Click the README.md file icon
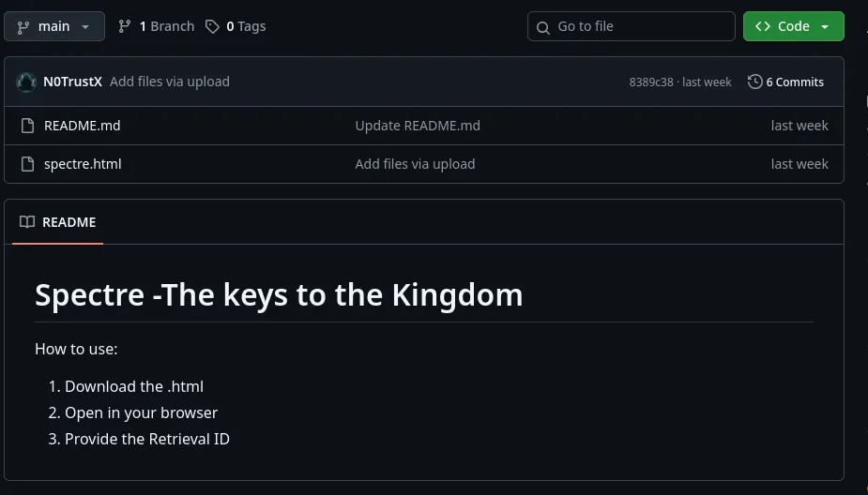 (27, 126)
